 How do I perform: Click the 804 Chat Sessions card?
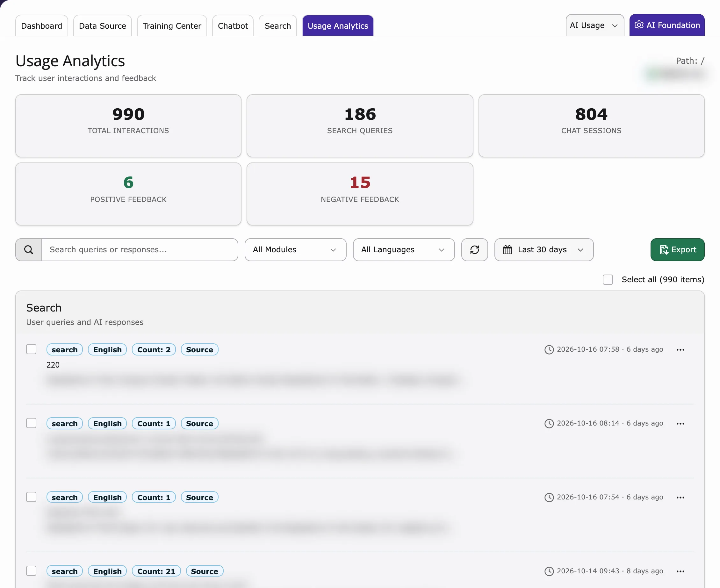(x=591, y=126)
